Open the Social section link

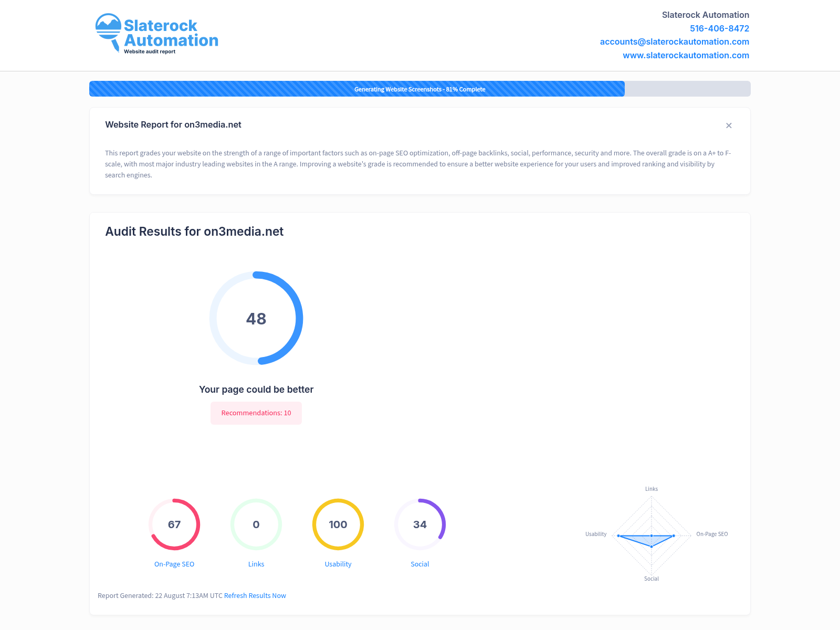tap(420, 564)
